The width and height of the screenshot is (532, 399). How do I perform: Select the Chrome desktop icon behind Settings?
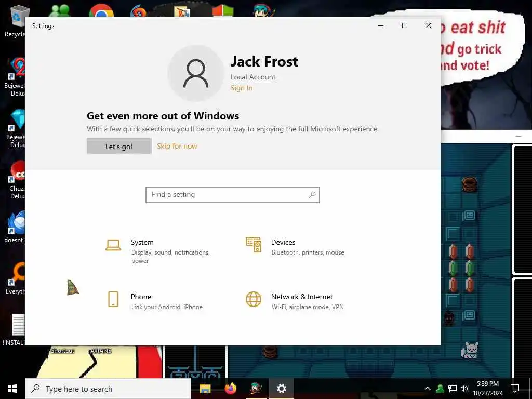[101, 10]
